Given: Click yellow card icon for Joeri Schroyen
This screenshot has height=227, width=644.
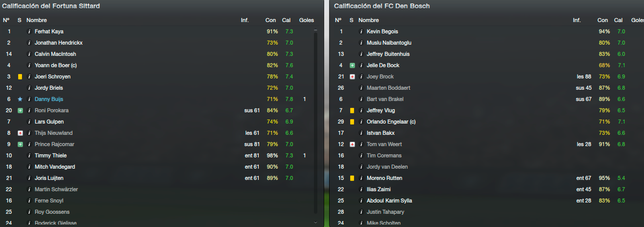Looking at the screenshot, I should pos(20,76).
